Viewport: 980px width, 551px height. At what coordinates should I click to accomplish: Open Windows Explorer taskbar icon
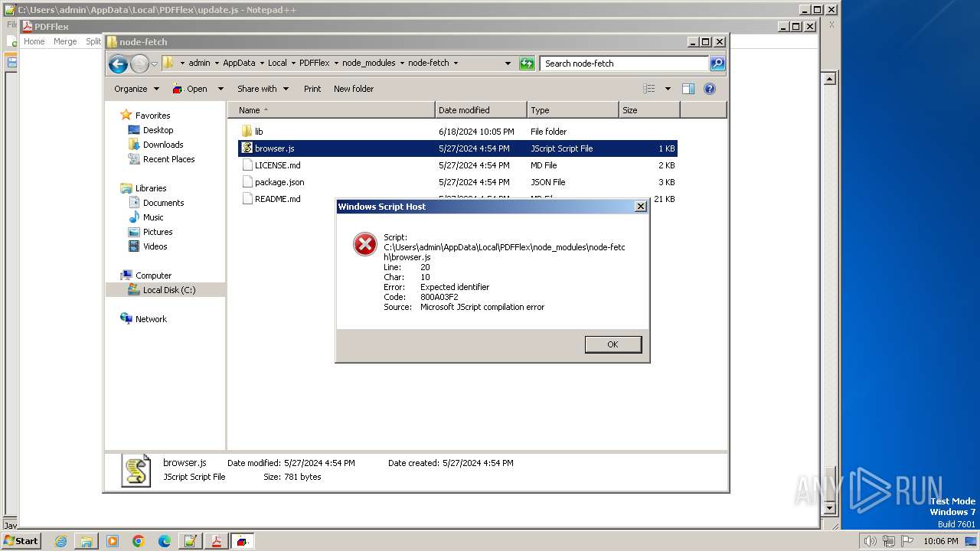coord(87,541)
